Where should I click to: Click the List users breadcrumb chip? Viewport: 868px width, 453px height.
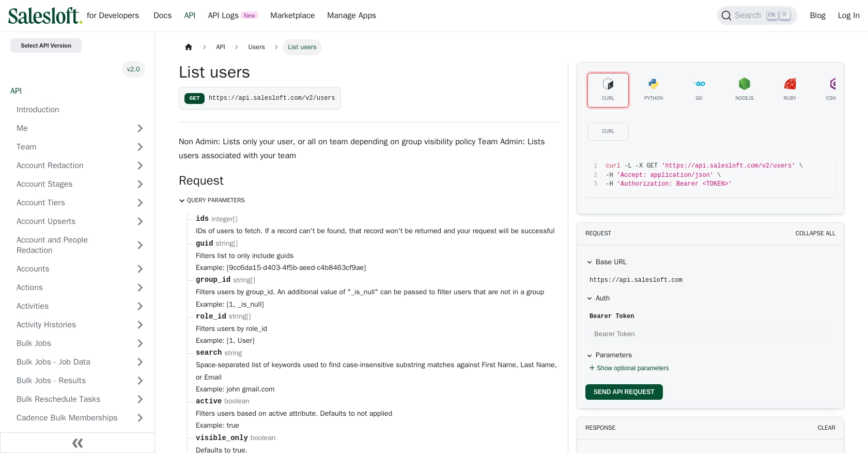click(x=302, y=47)
